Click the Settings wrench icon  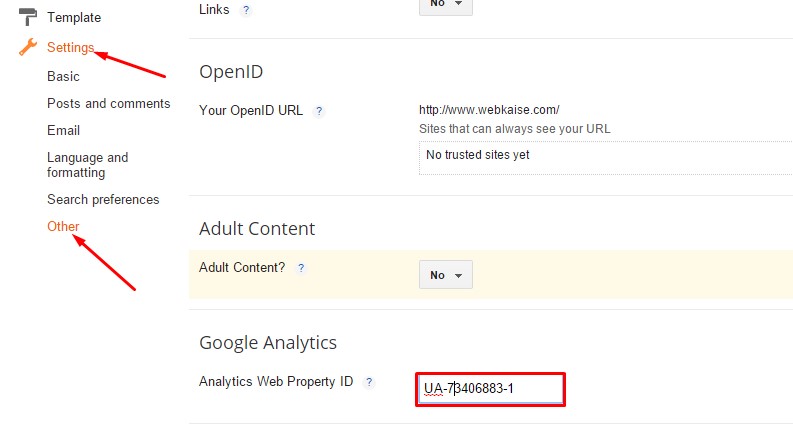point(28,47)
